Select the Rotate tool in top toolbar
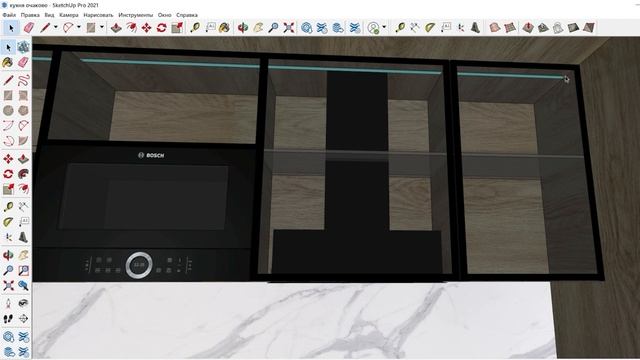The height and width of the screenshot is (360, 640). point(162,28)
